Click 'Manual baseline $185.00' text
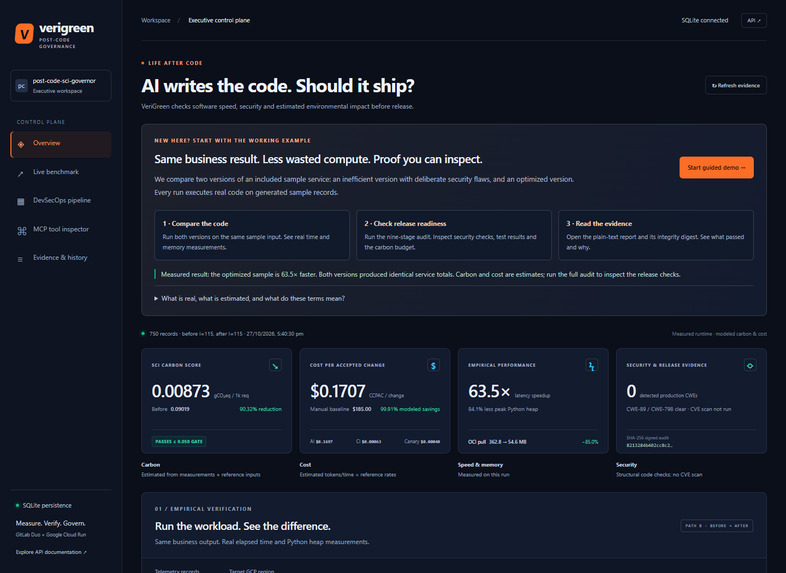Viewport: 786px width, 573px height. tap(340, 409)
